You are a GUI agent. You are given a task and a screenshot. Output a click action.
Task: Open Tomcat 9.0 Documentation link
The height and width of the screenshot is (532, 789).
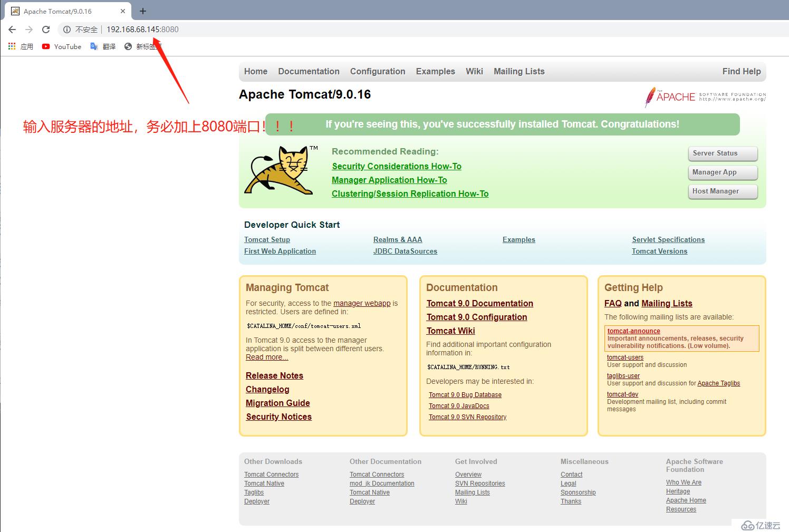[479, 303]
